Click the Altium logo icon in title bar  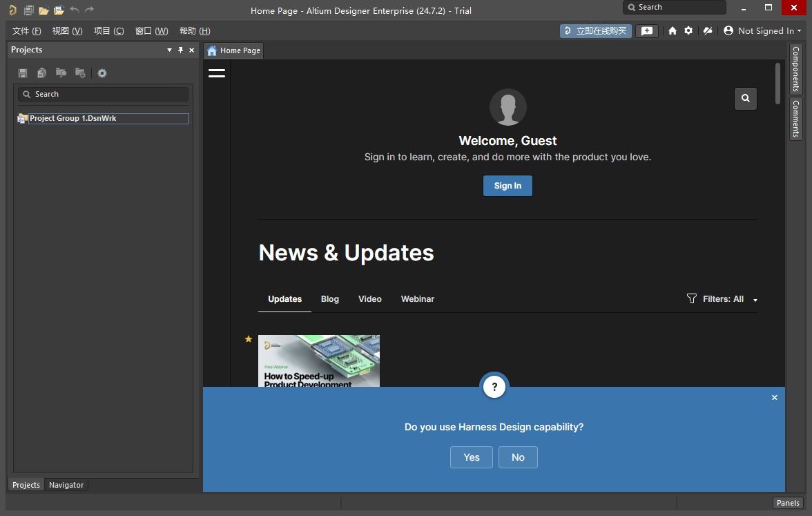point(12,10)
